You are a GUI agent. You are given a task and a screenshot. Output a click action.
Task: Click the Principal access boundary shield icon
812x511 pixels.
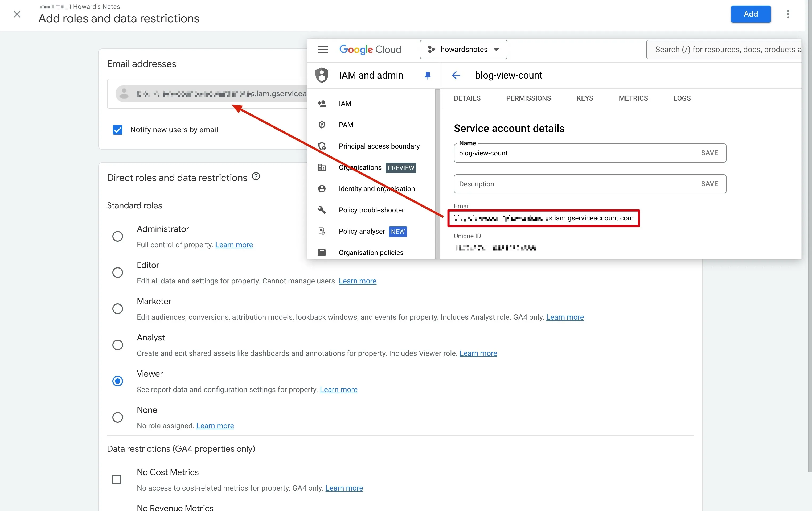(322, 146)
